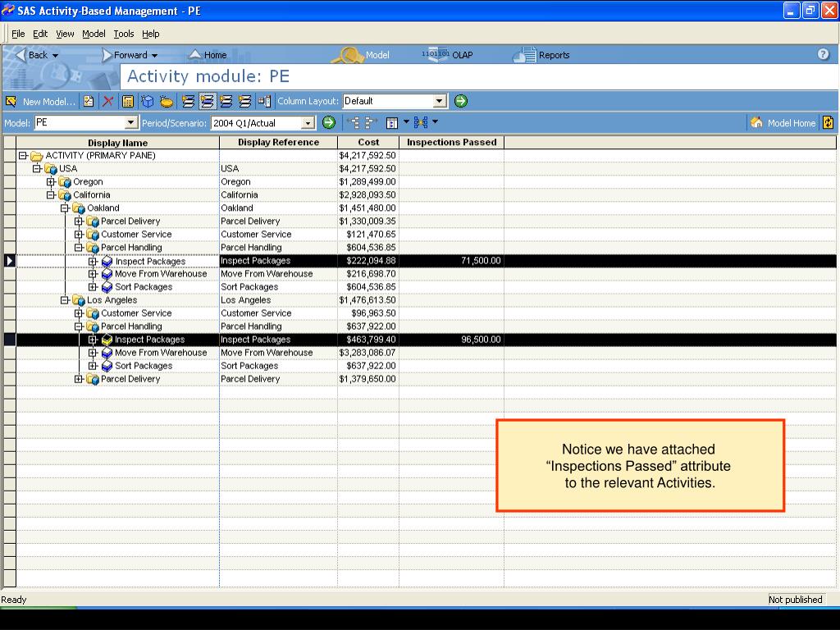This screenshot has height=630, width=840.
Task: Click the green arrow beside Period/Scenario
Action: [328, 122]
